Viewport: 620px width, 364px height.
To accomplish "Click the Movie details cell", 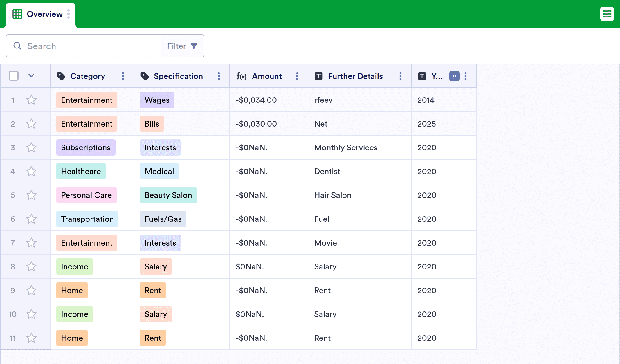I will click(360, 243).
